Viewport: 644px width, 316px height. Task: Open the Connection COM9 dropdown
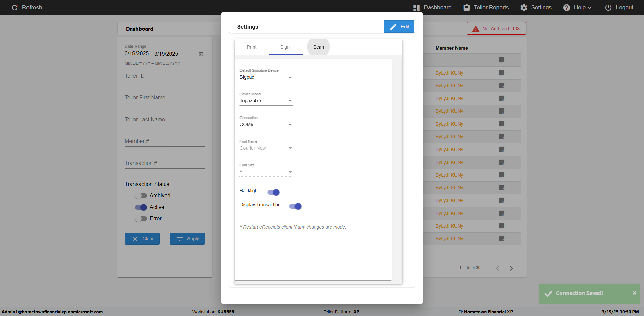[266, 125]
